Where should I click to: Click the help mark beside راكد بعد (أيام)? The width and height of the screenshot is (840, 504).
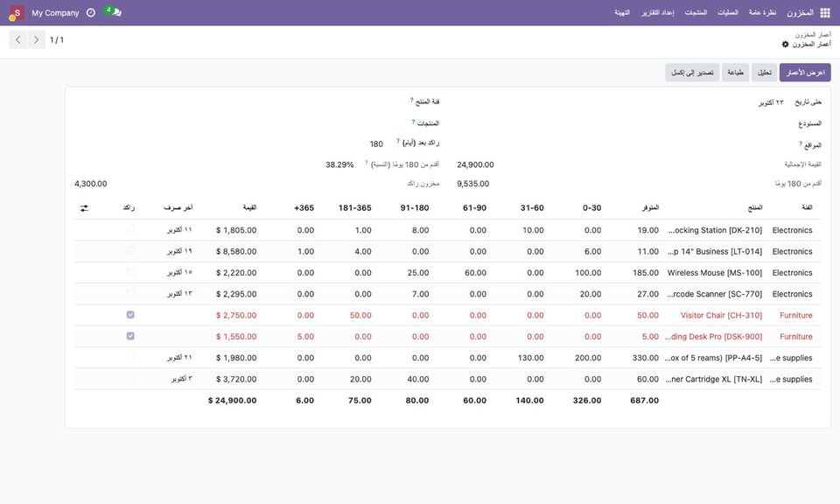point(397,142)
